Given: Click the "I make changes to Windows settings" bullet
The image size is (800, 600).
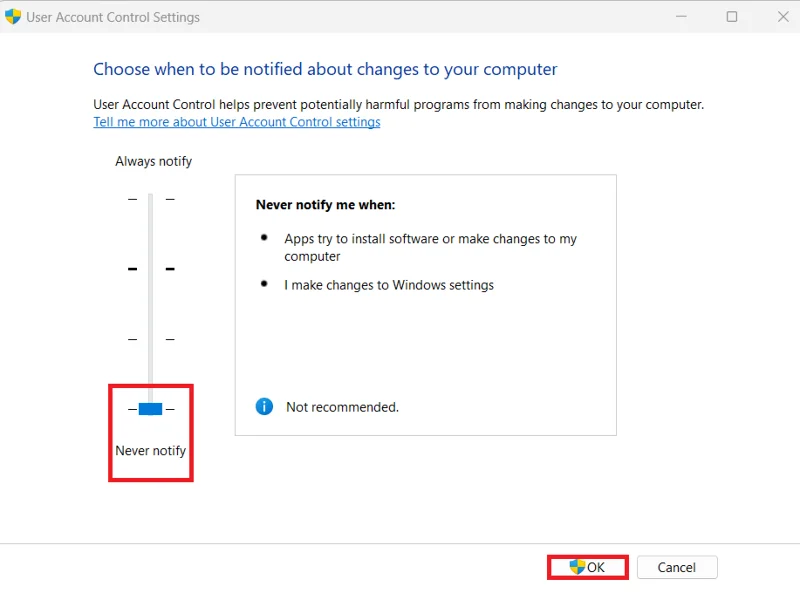Looking at the screenshot, I should (389, 285).
